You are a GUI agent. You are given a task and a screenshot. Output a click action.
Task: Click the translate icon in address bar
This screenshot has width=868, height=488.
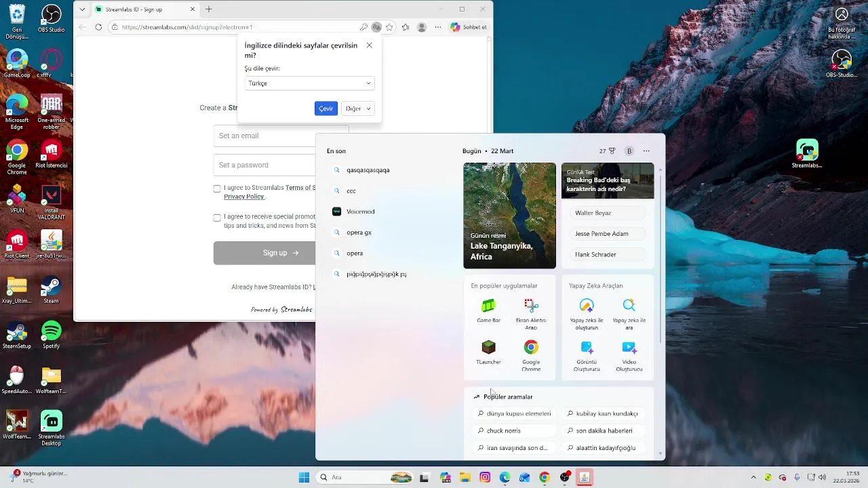[x=376, y=27]
